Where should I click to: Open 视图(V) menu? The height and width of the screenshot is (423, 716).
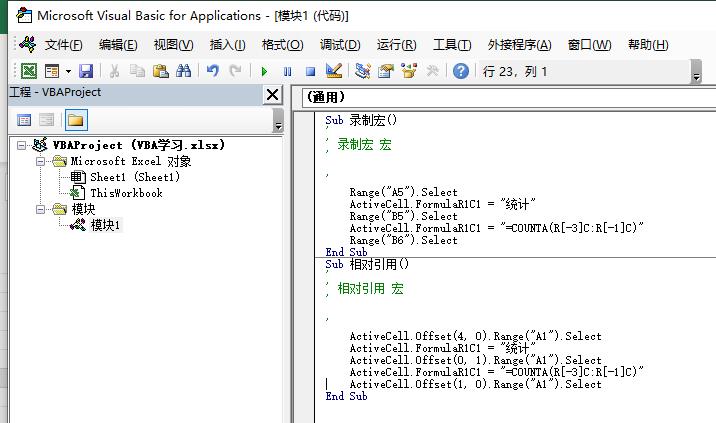[174, 45]
